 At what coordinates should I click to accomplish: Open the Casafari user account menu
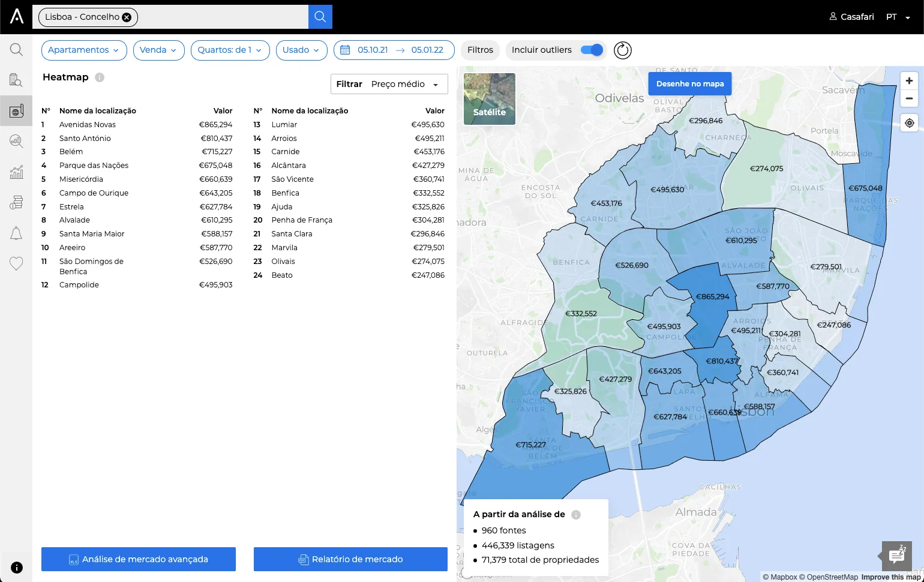pyautogui.click(x=851, y=17)
